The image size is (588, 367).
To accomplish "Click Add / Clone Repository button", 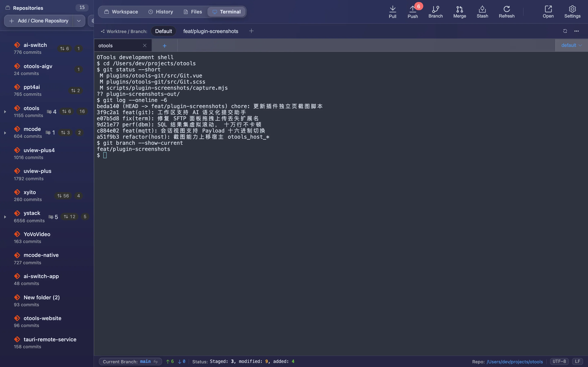I will point(39,21).
